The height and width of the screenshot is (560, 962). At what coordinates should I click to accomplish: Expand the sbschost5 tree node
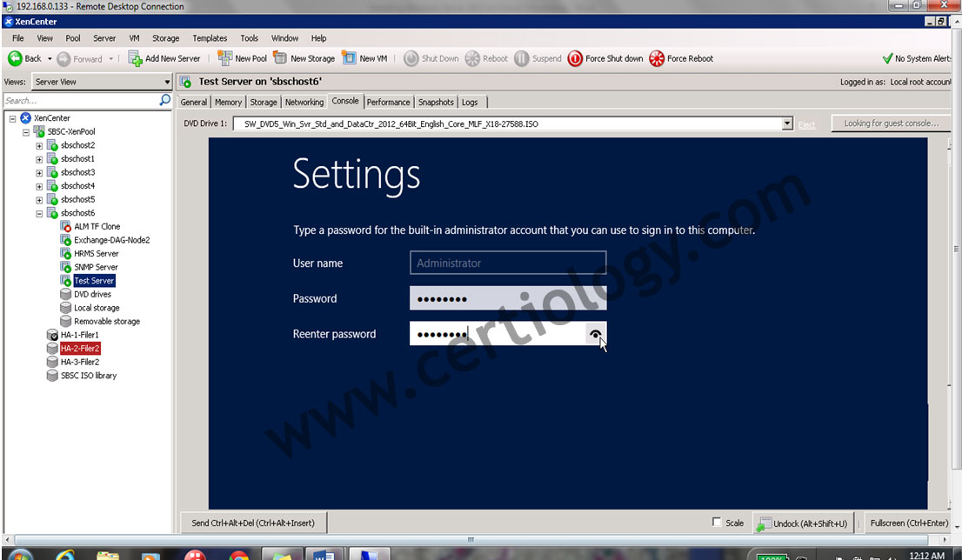[39, 200]
